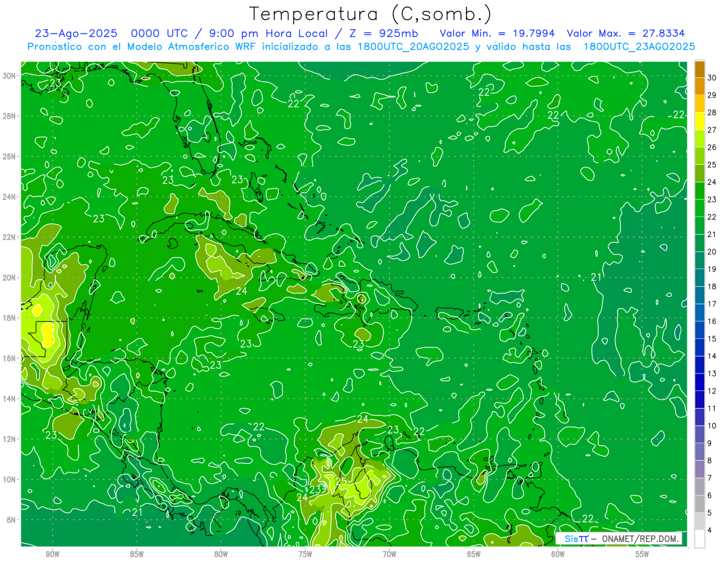Click the '70W' longitude axis label
Screen dimensions: 728x562
click(x=389, y=554)
